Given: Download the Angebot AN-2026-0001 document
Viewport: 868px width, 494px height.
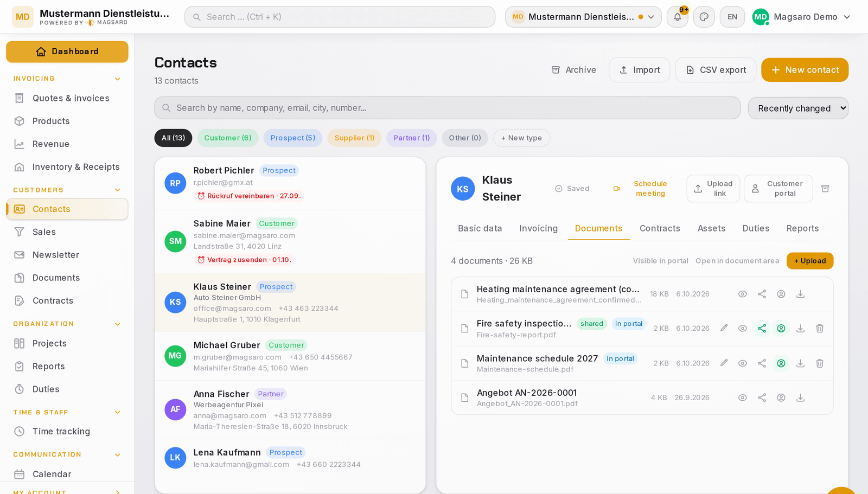Looking at the screenshot, I should [x=800, y=397].
